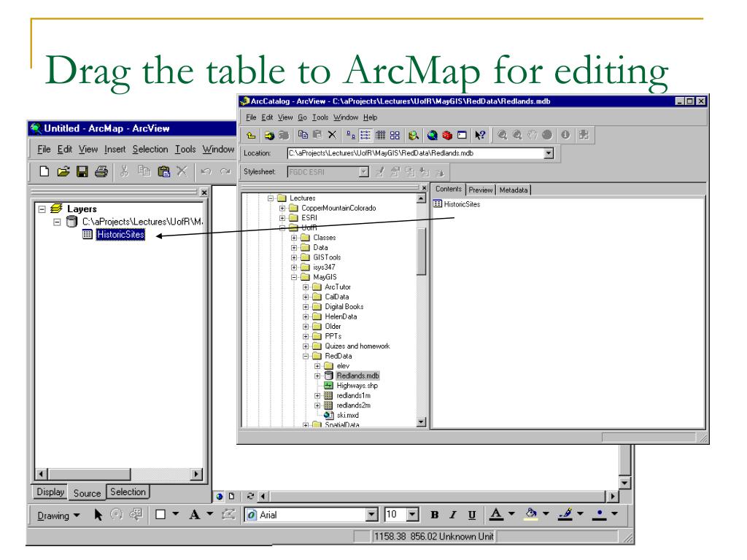Toggle Bold text formatting
747x560 pixels.
tap(434, 515)
